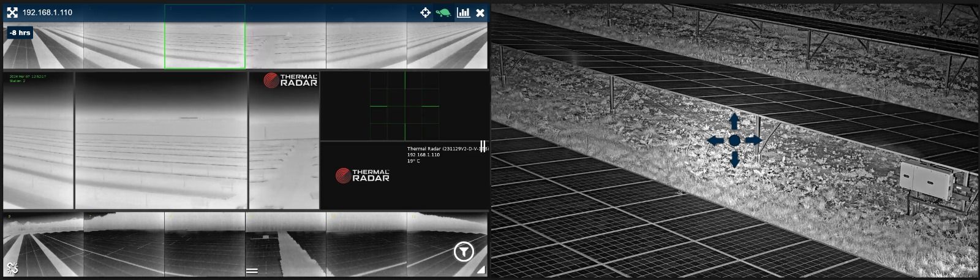Select the green-highlighted panorama segment
The height and width of the screenshot is (280, 980).
[205, 37]
